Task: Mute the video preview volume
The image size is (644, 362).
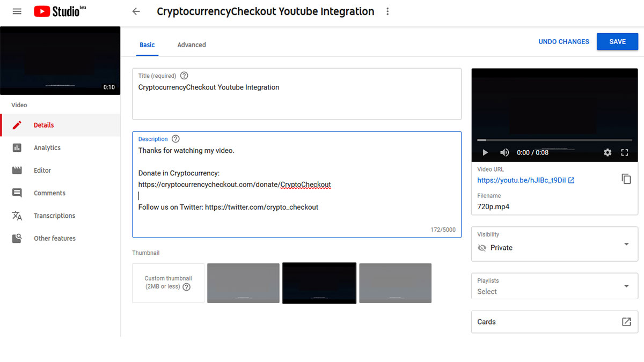Action: (504, 152)
